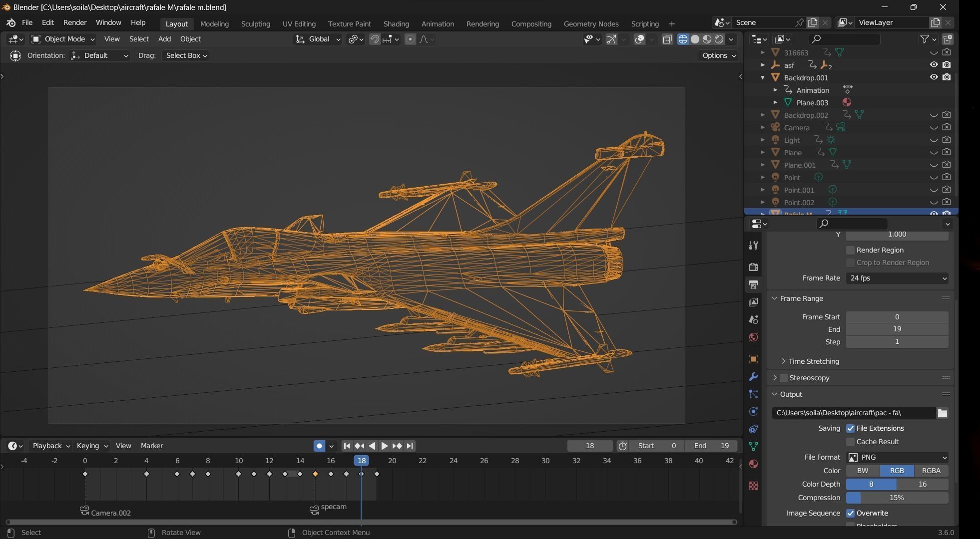Jump to the first frame
The height and width of the screenshot is (539, 980).
pos(347,446)
